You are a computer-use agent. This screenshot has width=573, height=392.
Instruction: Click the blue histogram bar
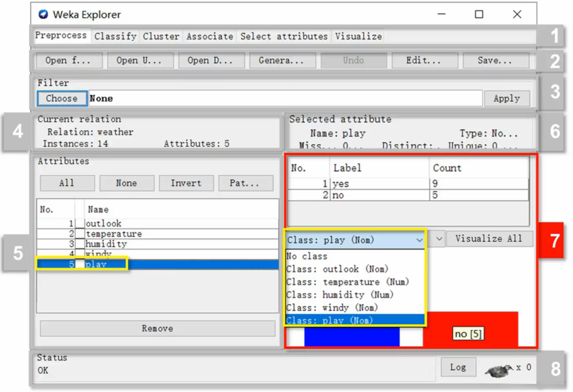(x=352, y=337)
